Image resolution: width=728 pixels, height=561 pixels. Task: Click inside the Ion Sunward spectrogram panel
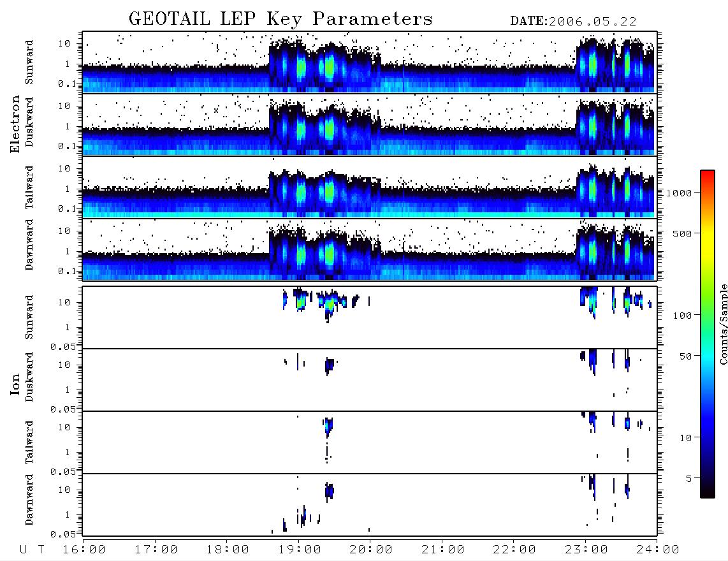[x=370, y=317]
